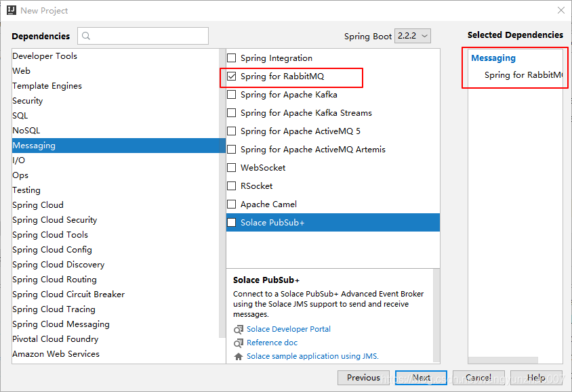Open the Solace Developer Portal link
The image size is (572, 392).
pos(289,329)
